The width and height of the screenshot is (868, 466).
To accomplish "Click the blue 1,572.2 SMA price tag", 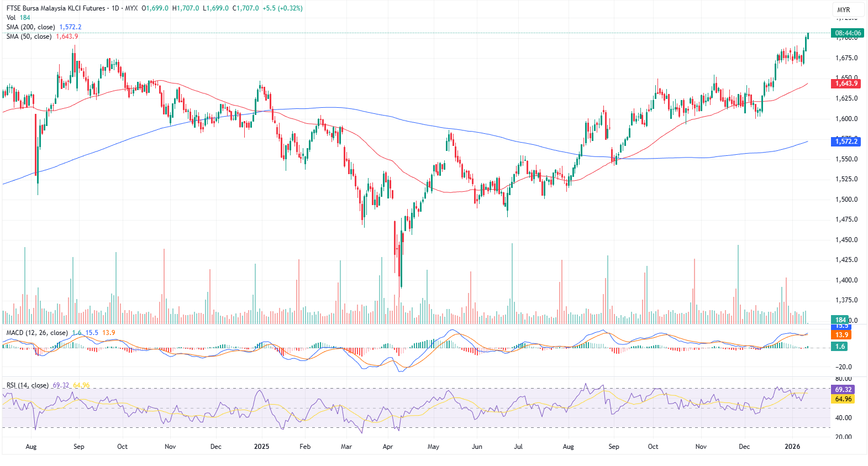I will (x=846, y=142).
